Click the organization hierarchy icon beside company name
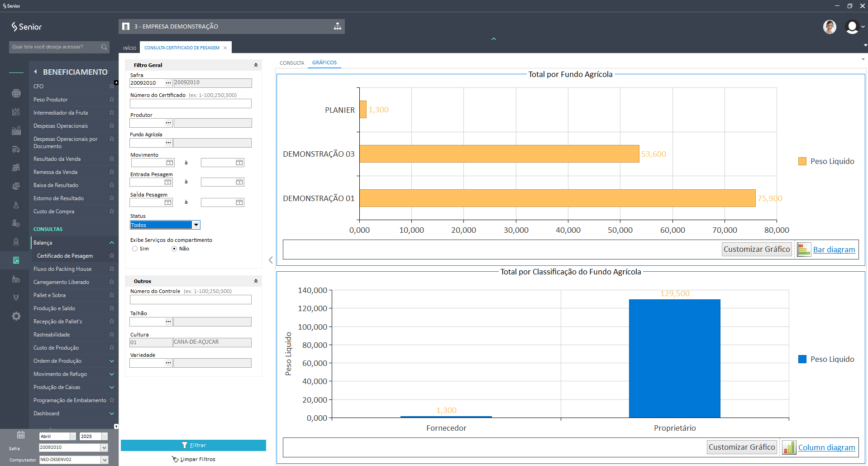The width and height of the screenshot is (868, 466). [337, 26]
